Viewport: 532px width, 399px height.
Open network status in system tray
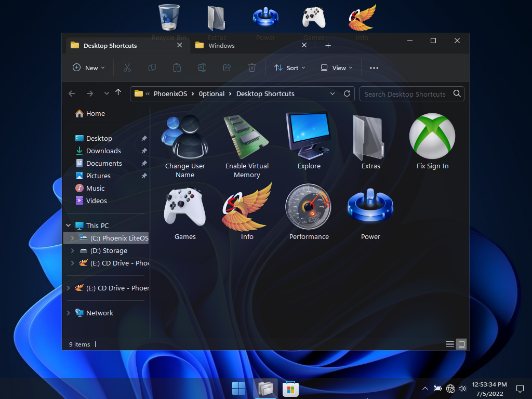pyautogui.click(x=450, y=389)
